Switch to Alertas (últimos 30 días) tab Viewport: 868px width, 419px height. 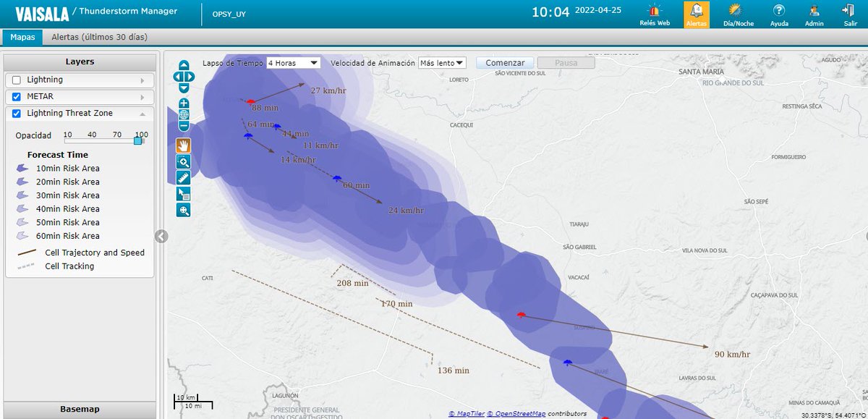pos(100,37)
